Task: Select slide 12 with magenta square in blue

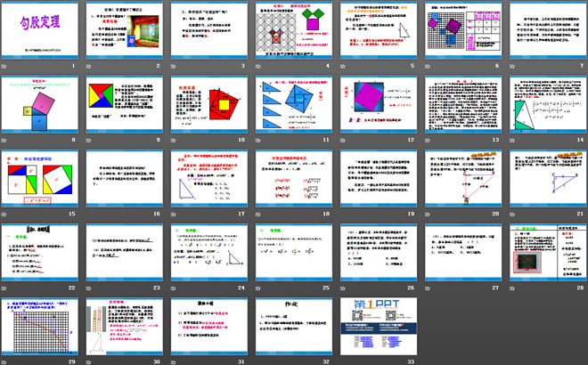Action: (x=379, y=104)
